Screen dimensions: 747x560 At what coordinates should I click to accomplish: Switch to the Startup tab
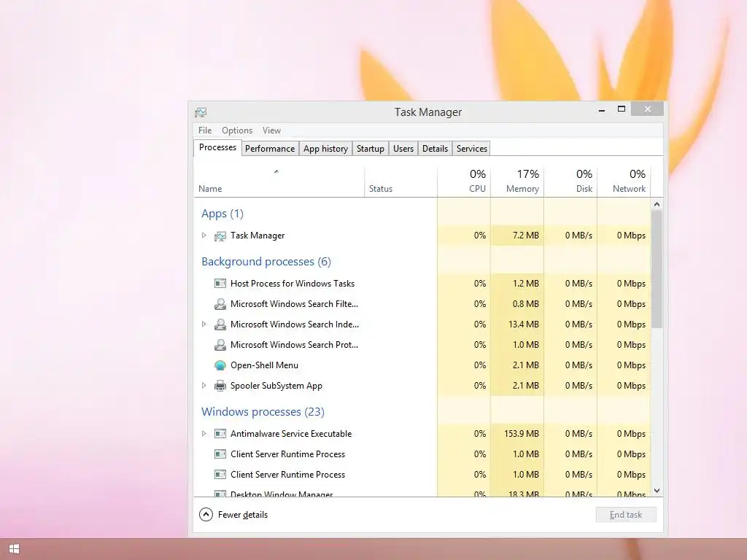pyautogui.click(x=371, y=149)
